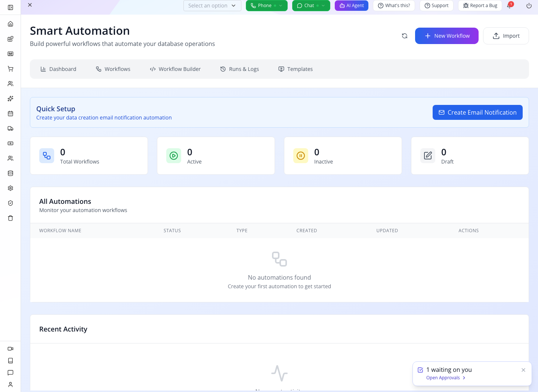The height and width of the screenshot is (392, 538).
Task: Click the WORKFLOW NAME column header
Action: 60,231
